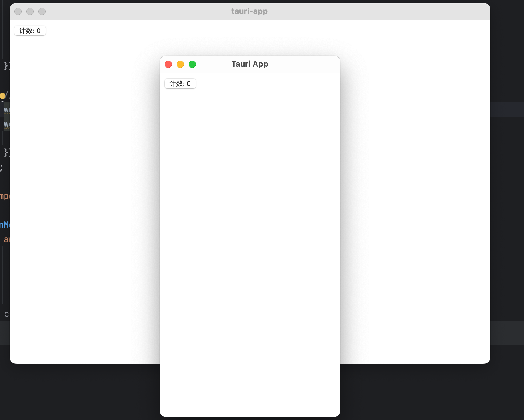Click the 计数: 0 button in Tauri App window
This screenshot has width=524, height=420.
coord(180,84)
